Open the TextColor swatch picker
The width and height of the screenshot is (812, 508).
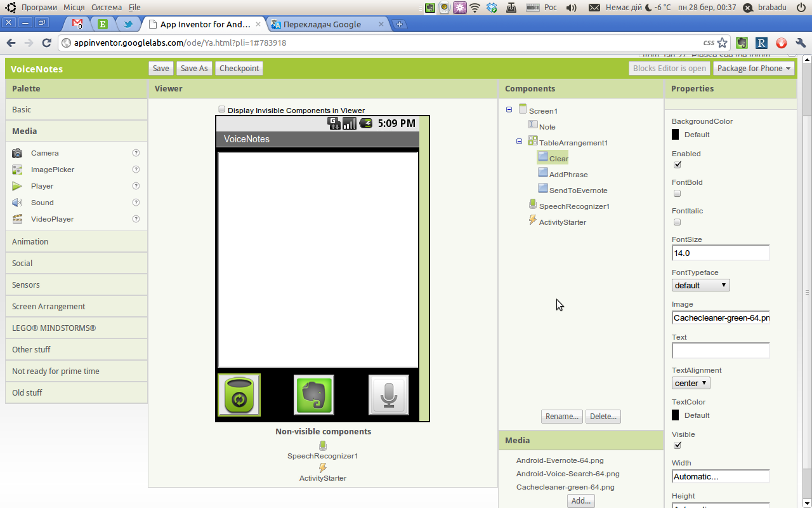click(675, 415)
